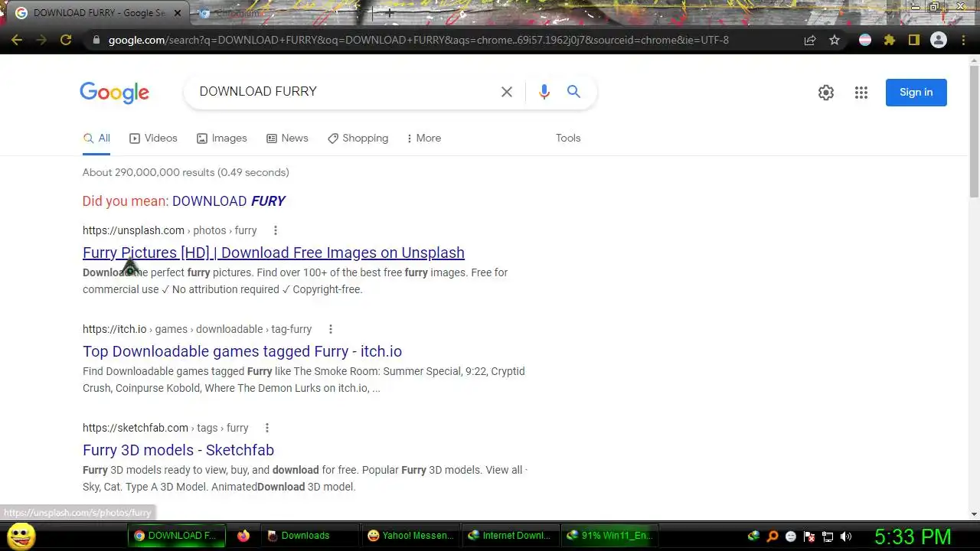
Task: Bookmark this page with the star icon
Action: tap(835, 40)
